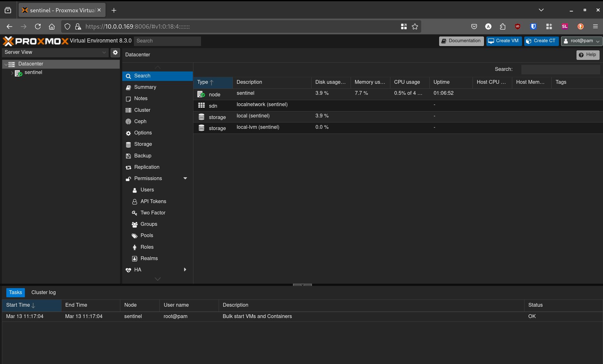Screen dimensions: 603x364
Task: Open the uBlock Origin extension icon
Action: pos(517,26)
